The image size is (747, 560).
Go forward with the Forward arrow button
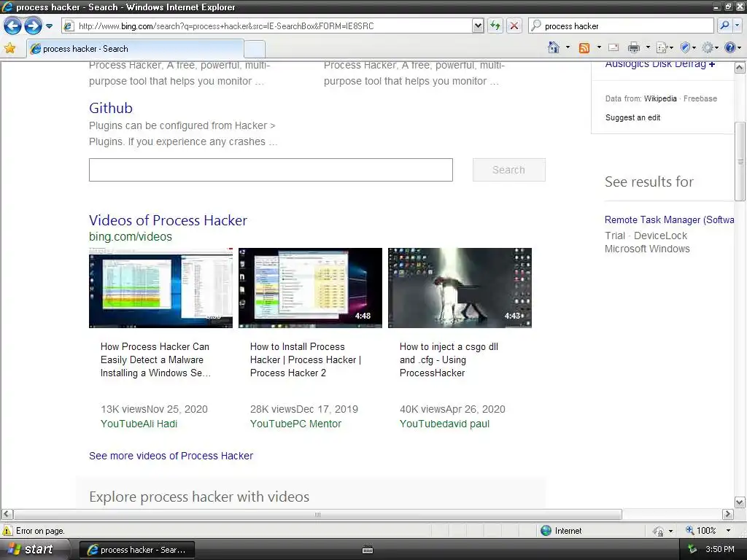33,26
